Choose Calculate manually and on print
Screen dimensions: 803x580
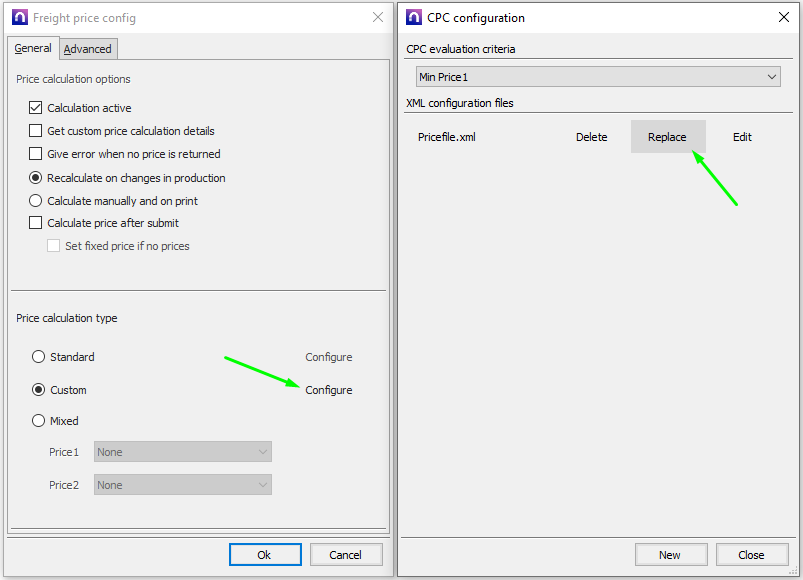pyautogui.click(x=37, y=201)
